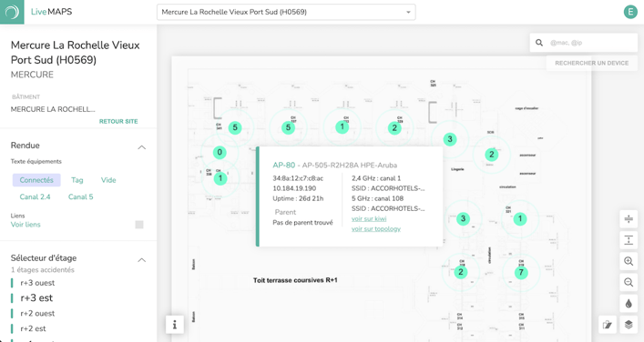644x342 pixels.
Task: Zoom out on the floor map
Action: [629, 282]
